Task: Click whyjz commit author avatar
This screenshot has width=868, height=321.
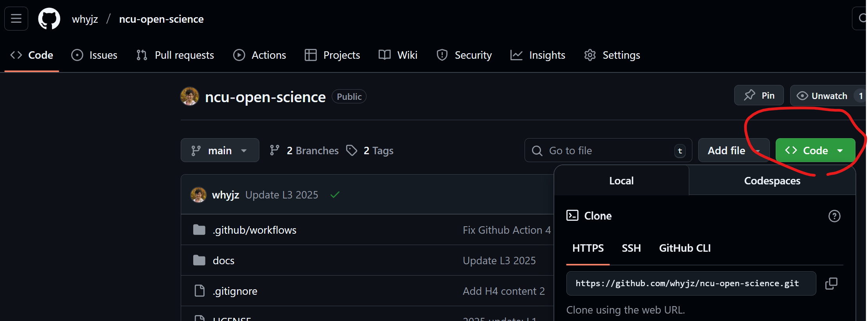Action: coord(198,195)
